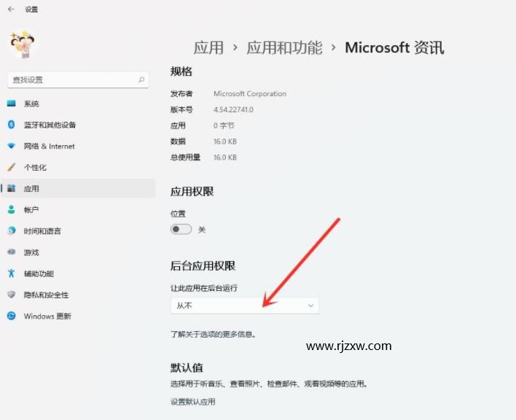This screenshot has height=420, width=516.
Task: Select the 应用 apps icon in sidebar
Action: click(x=11, y=188)
